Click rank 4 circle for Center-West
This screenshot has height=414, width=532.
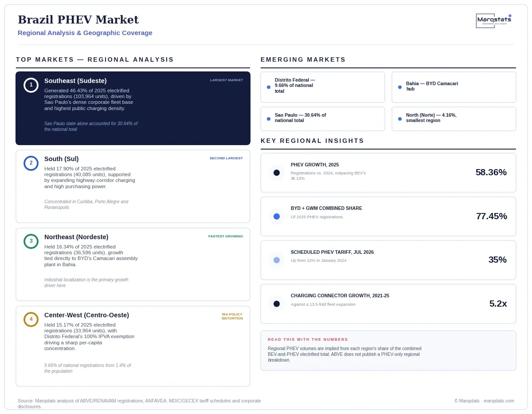(31, 319)
